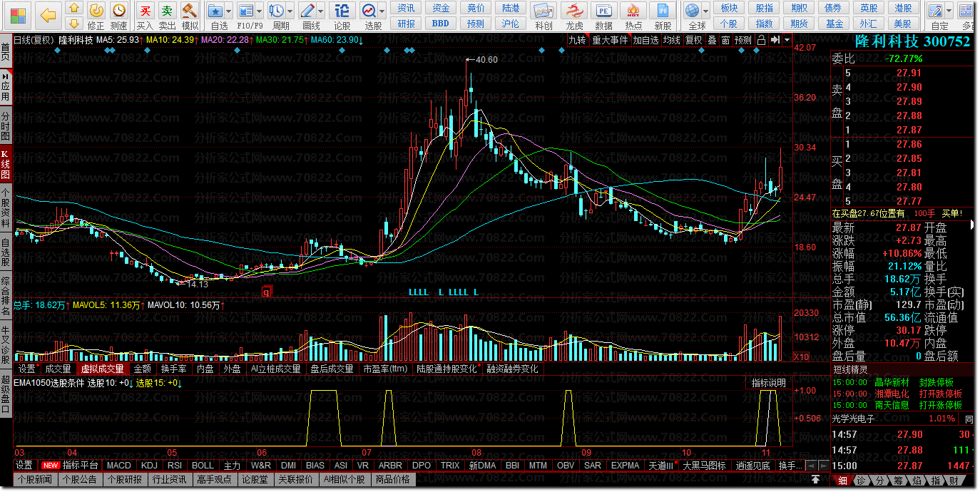980x492 pixels.
Task: Toggle the 窗 window option
Action: click(x=725, y=40)
